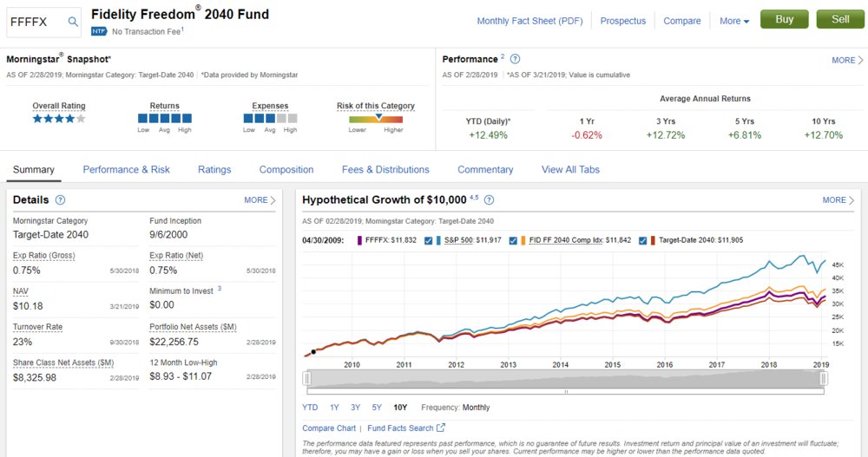Screen dimensions: 868x457
Task: Open the Fees & Distributions tab
Action: coord(385,170)
